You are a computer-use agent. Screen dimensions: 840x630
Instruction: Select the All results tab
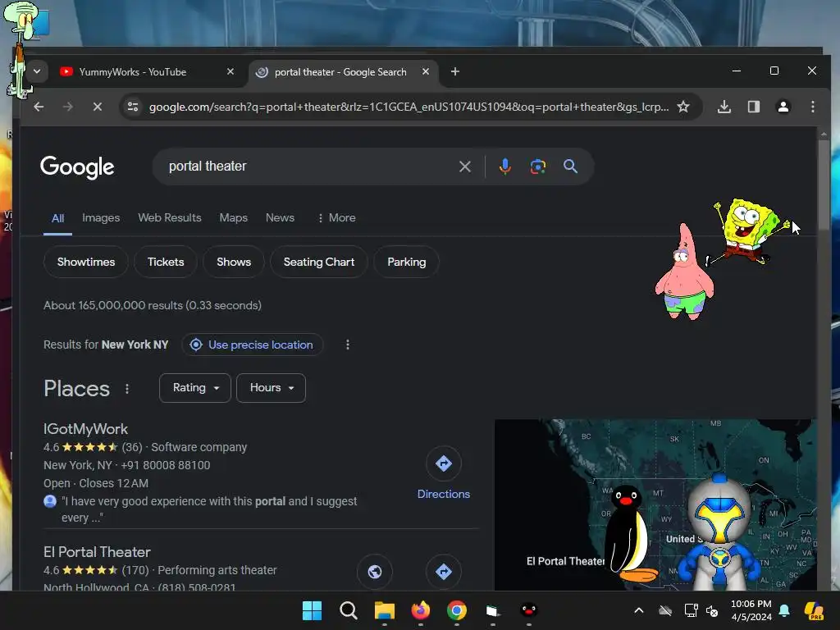click(x=57, y=218)
